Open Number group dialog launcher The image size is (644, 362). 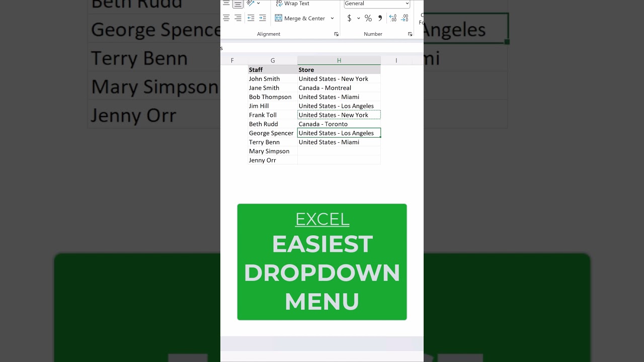point(410,34)
